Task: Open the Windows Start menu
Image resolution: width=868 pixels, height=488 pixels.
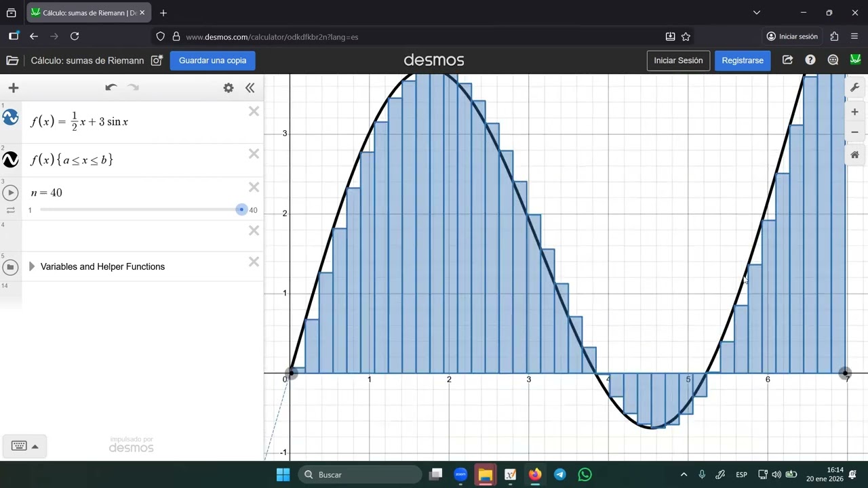Action: [x=283, y=474]
